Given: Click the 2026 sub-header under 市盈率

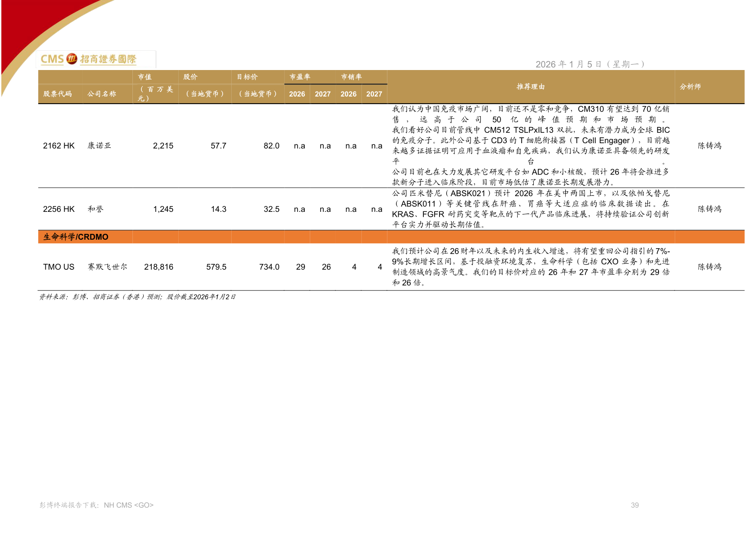Looking at the screenshot, I should (x=297, y=94).
